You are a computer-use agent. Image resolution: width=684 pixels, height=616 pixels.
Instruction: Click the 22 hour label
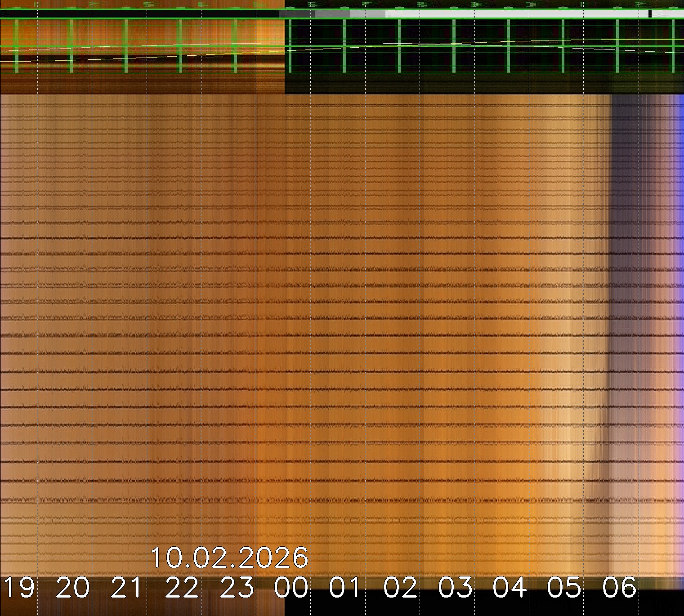tap(182, 588)
